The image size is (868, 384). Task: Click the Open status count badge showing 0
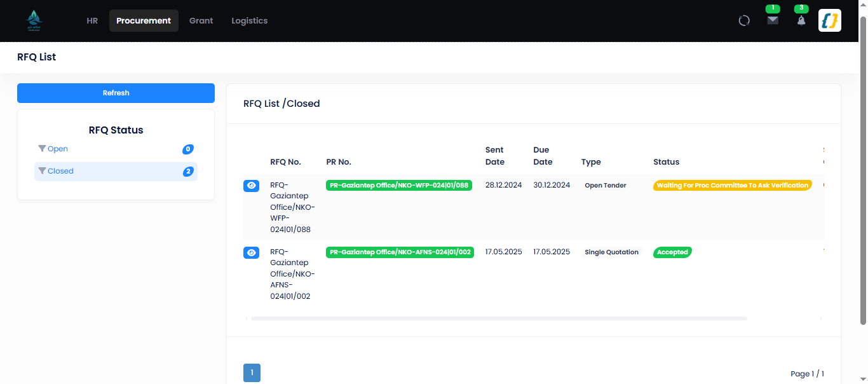pos(188,149)
